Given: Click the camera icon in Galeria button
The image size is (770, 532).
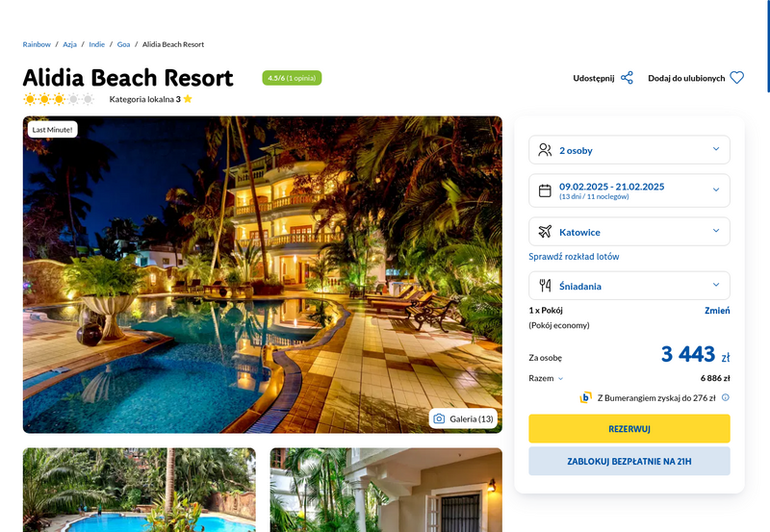Looking at the screenshot, I should coord(439,418).
